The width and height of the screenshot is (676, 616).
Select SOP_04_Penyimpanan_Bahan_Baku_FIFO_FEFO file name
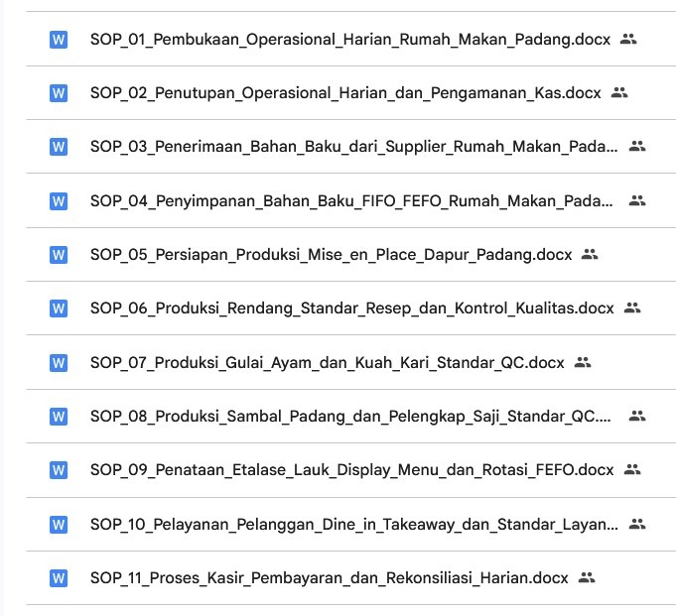pyautogui.click(x=352, y=201)
